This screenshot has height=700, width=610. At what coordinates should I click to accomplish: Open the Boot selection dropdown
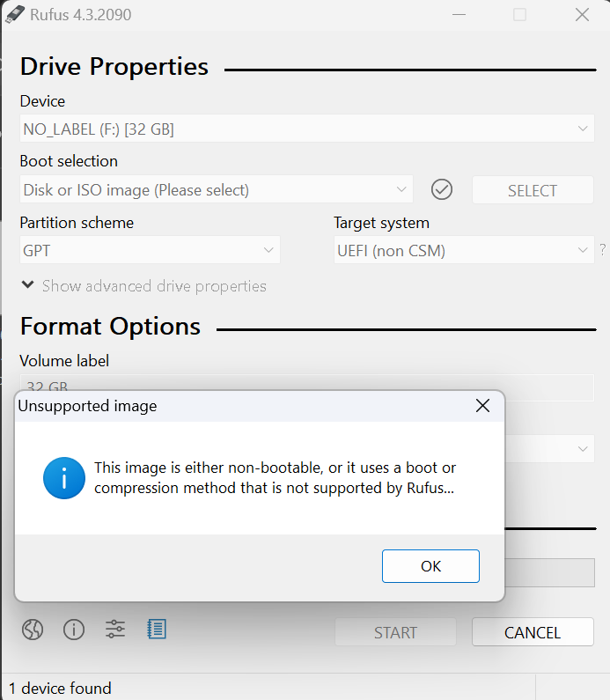[x=217, y=189]
